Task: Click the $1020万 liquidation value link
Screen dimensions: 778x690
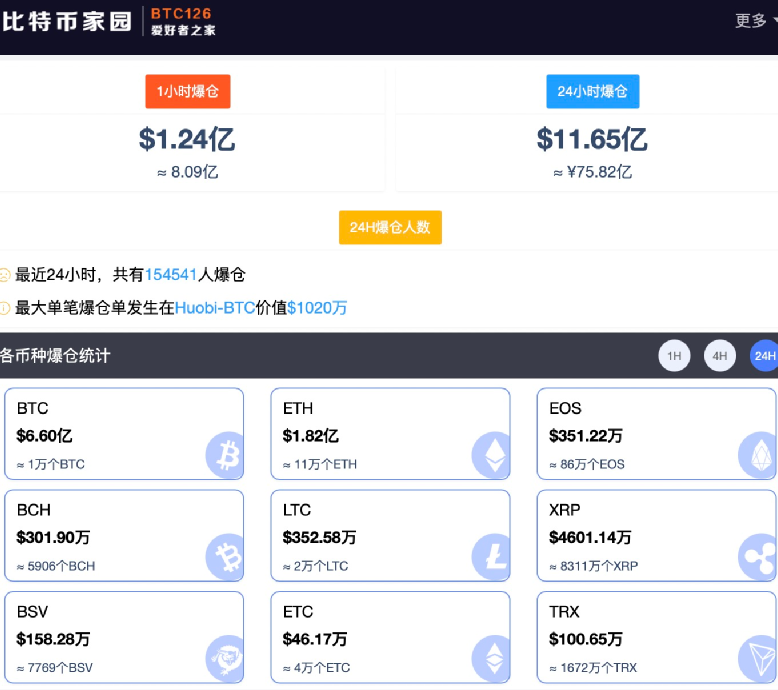Action: pos(317,308)
